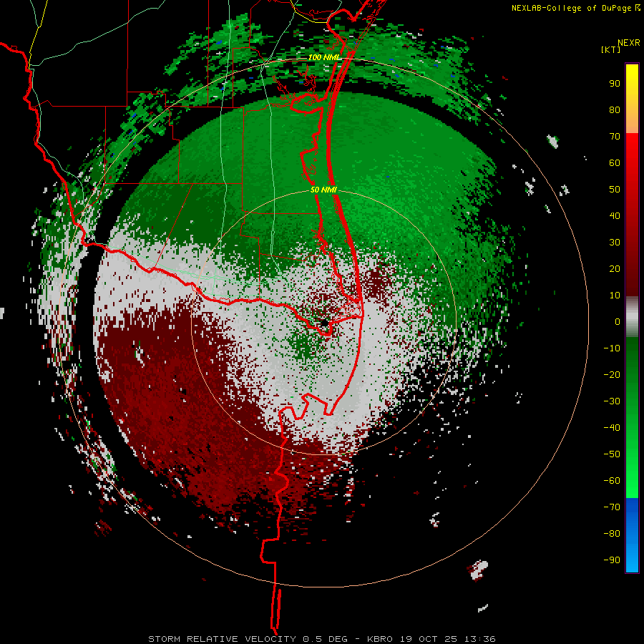Image resolution: width=644 pixels, height=644 pixels.
Task: Click the 30 value on velocity scale
Action: (615, 243)
